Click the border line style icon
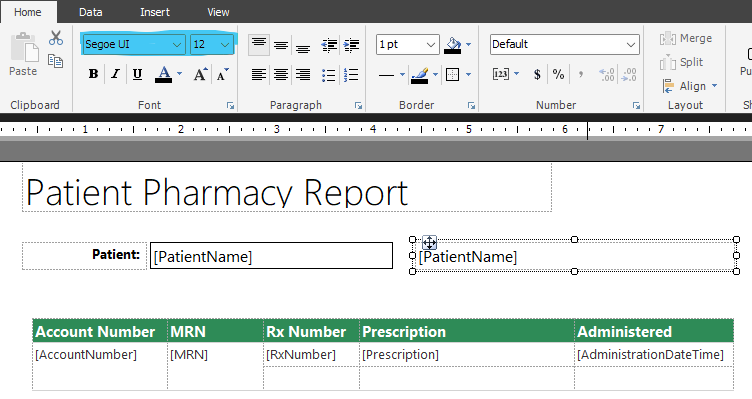This screenshot has width=752, height=399. click(x=386, y=75)
